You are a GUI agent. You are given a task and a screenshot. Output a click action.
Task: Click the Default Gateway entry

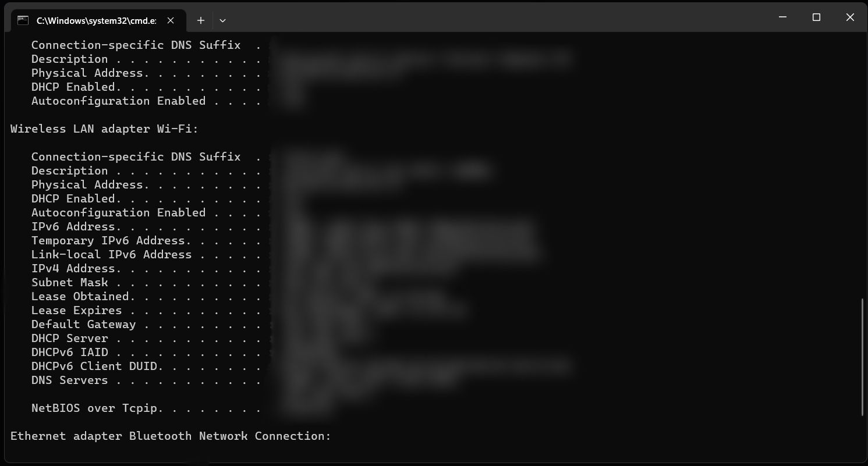83,324
